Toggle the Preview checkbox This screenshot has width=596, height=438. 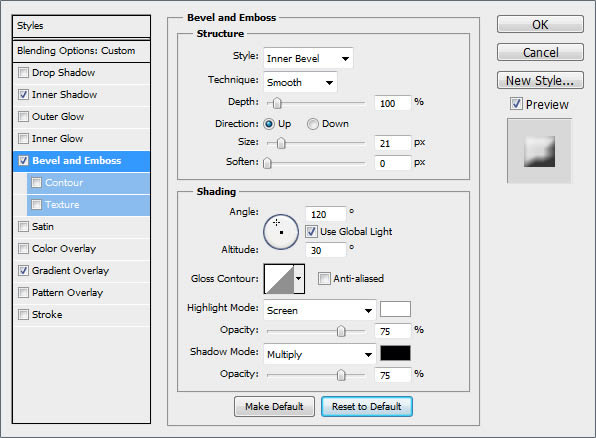(516, 104)
